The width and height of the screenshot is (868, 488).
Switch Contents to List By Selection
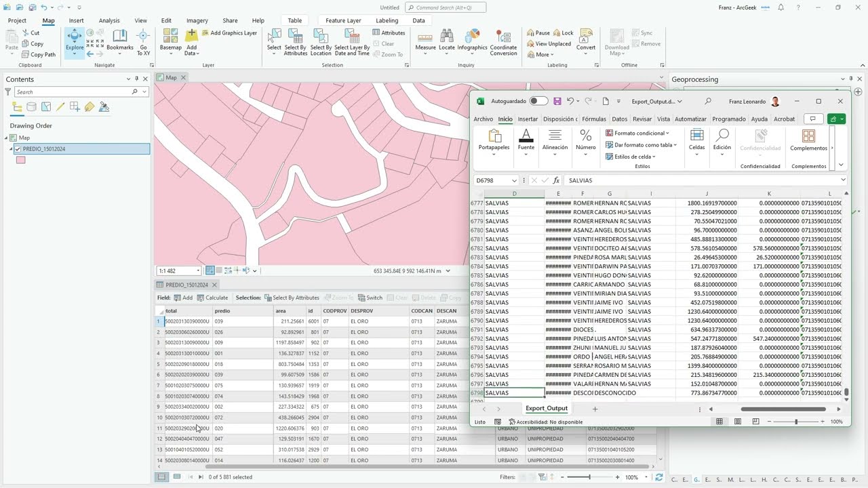click(46, 107)
